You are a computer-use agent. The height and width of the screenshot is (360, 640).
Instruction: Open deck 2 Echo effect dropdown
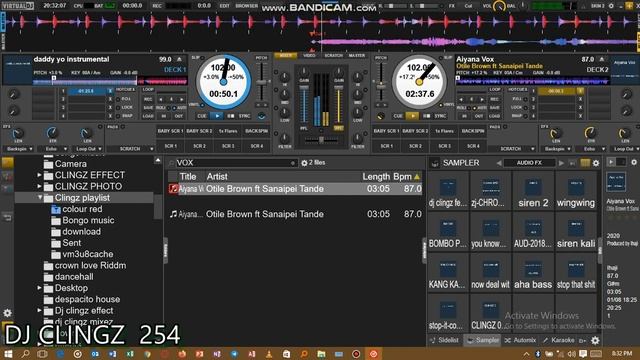[590, 149]
